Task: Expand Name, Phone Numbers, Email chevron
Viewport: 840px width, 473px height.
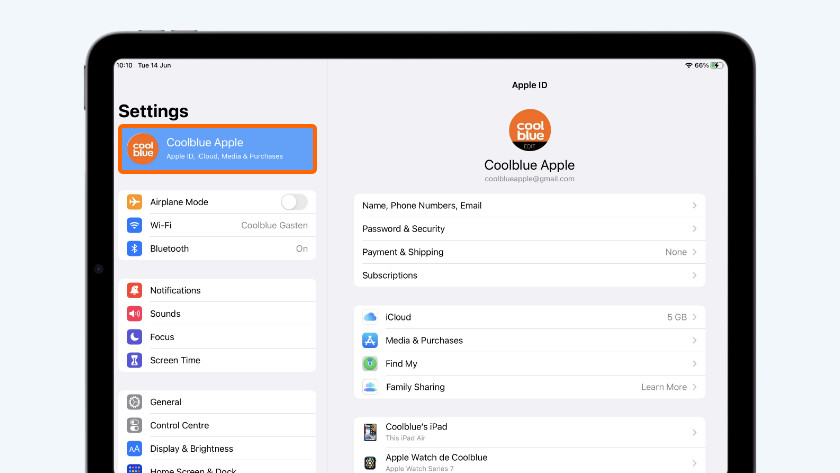Action: (x=694, y=206)
